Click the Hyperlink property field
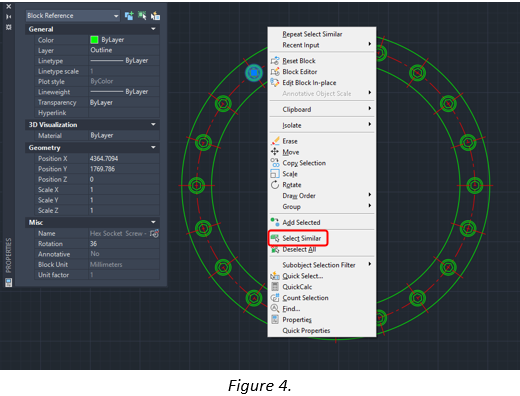Image resolution: width=520 pixels, height=396 pixels. (124, 113)
